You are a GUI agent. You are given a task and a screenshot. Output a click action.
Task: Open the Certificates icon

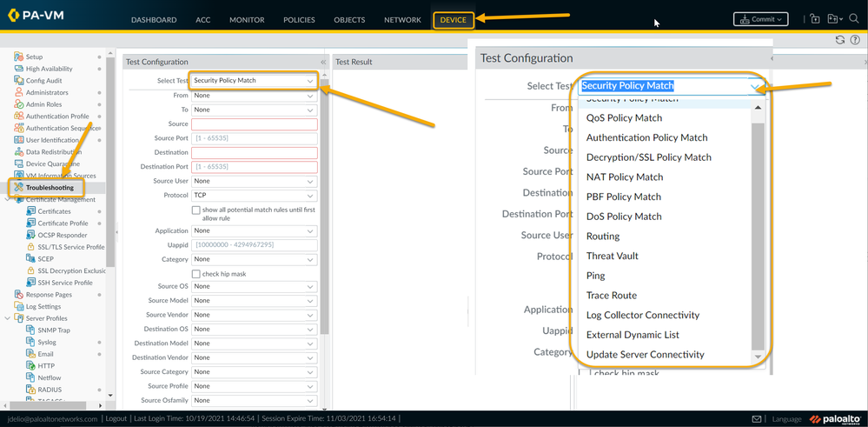click(31, 211)
